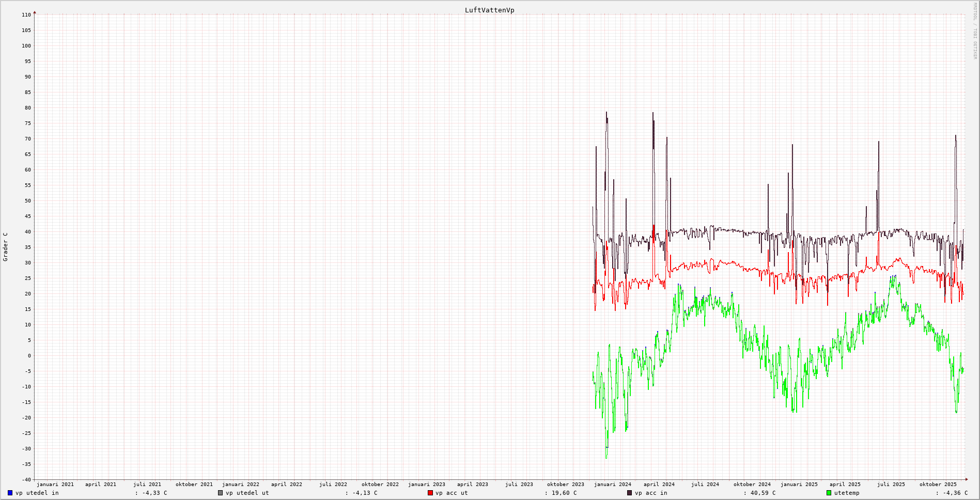Select the 'utetemp' legend label
The image size is (980, 500).
coord(847,493)
